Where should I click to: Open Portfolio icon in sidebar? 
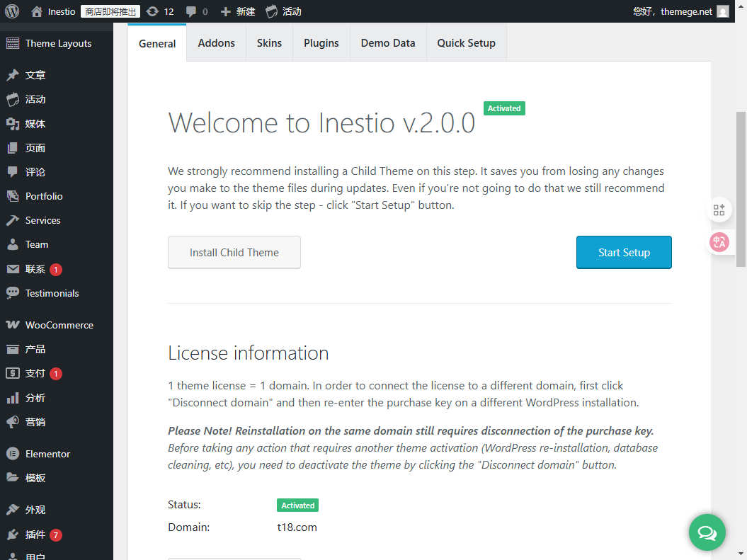coord(13,196)
